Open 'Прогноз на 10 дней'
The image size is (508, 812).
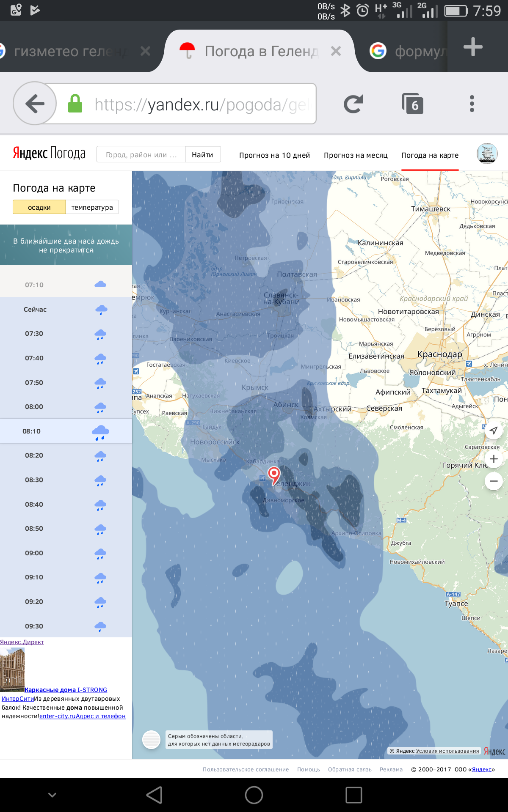coord(274,155)
